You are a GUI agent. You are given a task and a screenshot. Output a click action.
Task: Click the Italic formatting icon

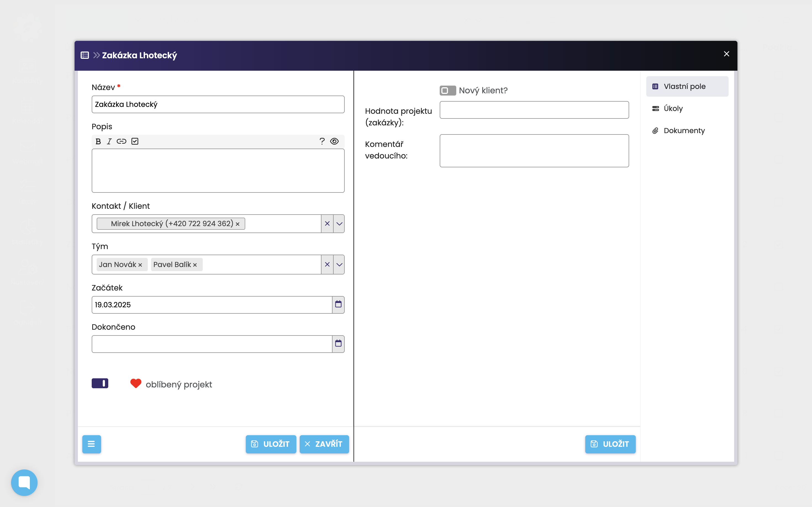click(x=109, y=141)
